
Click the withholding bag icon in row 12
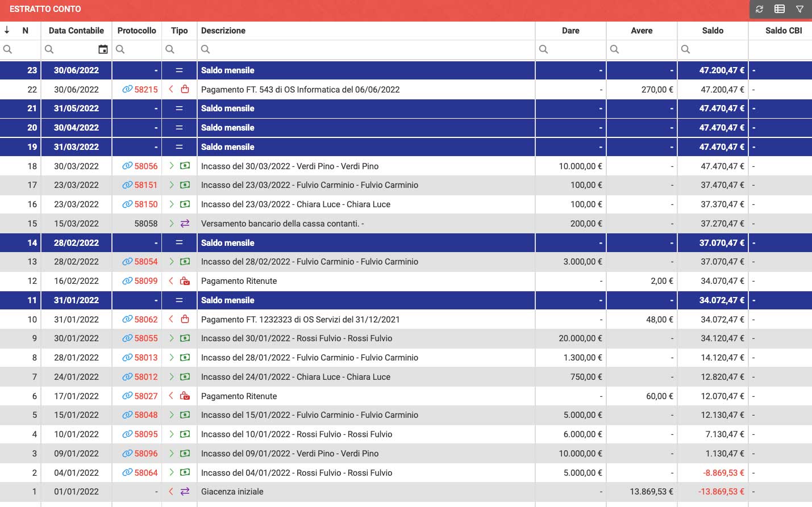coord(185,281)
